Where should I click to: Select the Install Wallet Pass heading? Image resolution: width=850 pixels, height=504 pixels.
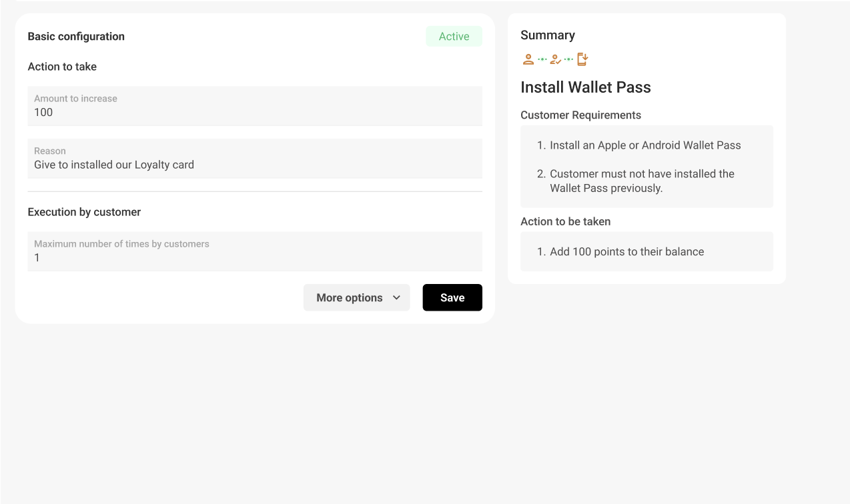(x=585, y=87)
